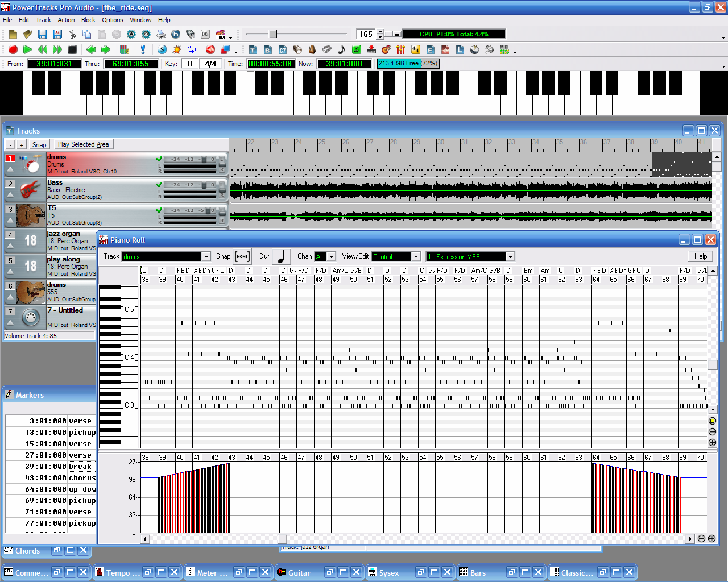Open the File menu
The width and height of the screenshot is (728, 582).
(7, 20)
